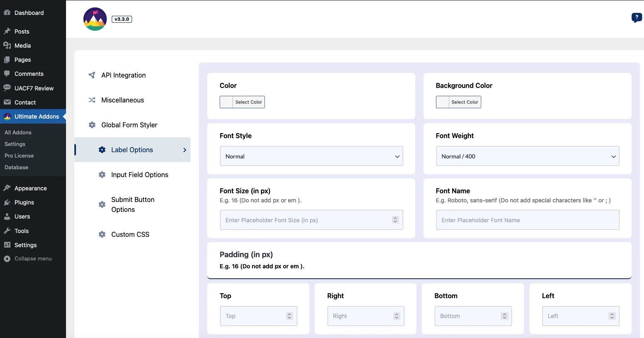The height and width of the screenshot is (338, 644).
Task: Open Submit Button Options tab
Action: point(133,204)
